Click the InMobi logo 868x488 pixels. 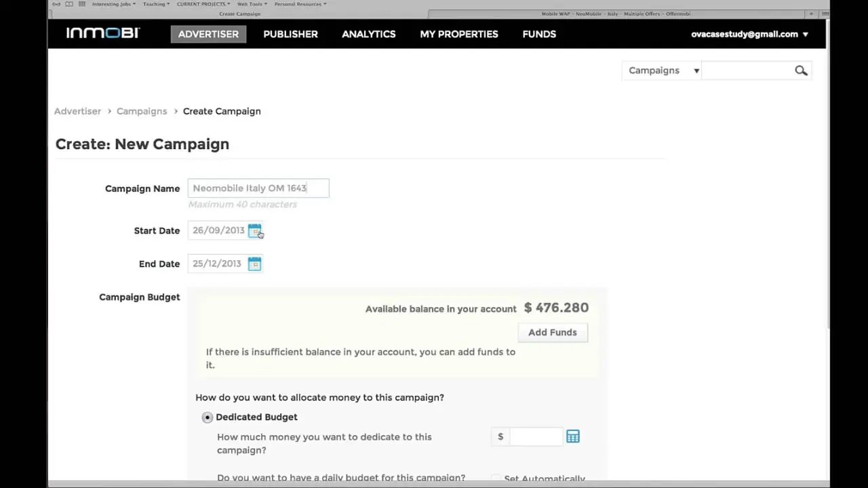(102, 33)
